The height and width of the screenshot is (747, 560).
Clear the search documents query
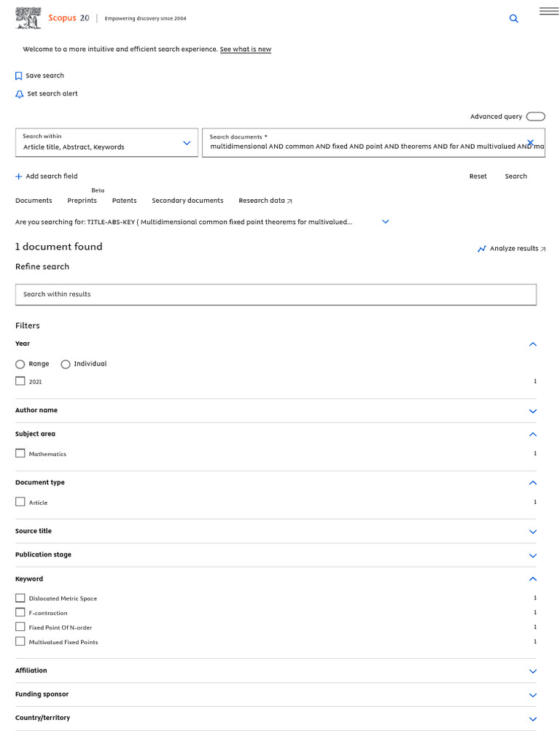point(531,142)
